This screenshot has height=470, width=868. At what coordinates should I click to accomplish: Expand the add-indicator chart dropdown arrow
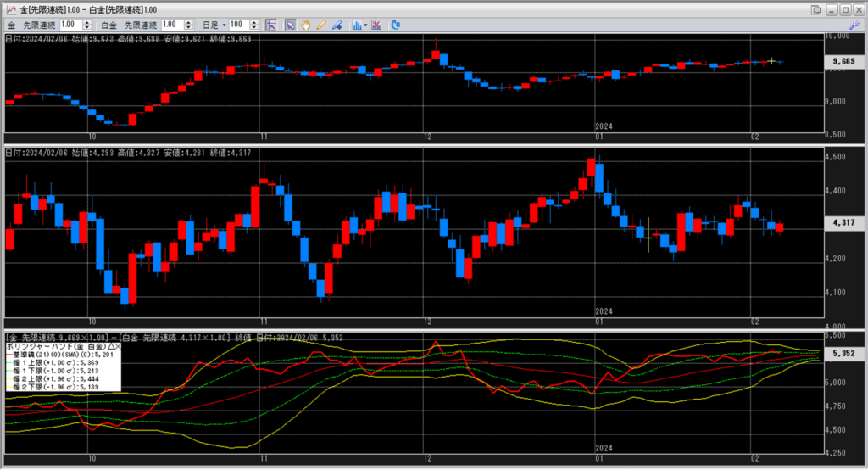point(364,25)
